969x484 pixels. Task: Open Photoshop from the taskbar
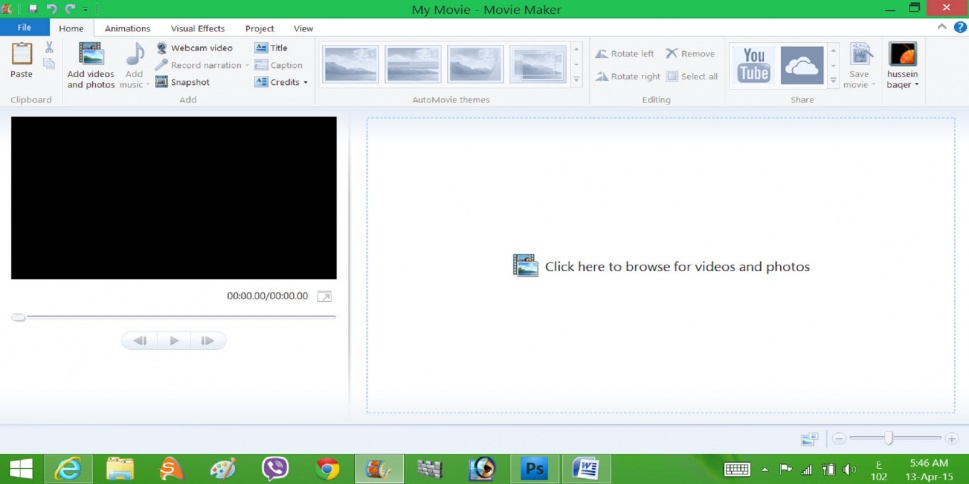pos(535,469)
